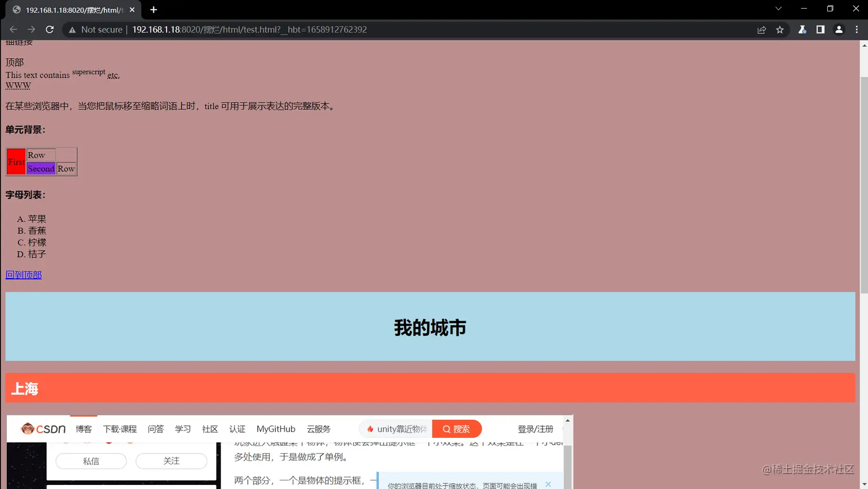Click the 回到顶部 link
The height and width of the screenshot is (489, 868).
[23, 275]
